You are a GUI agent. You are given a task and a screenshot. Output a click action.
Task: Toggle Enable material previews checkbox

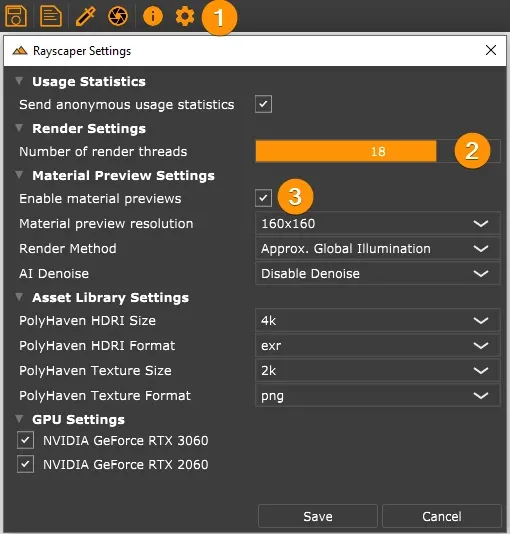tap(264, 198)
